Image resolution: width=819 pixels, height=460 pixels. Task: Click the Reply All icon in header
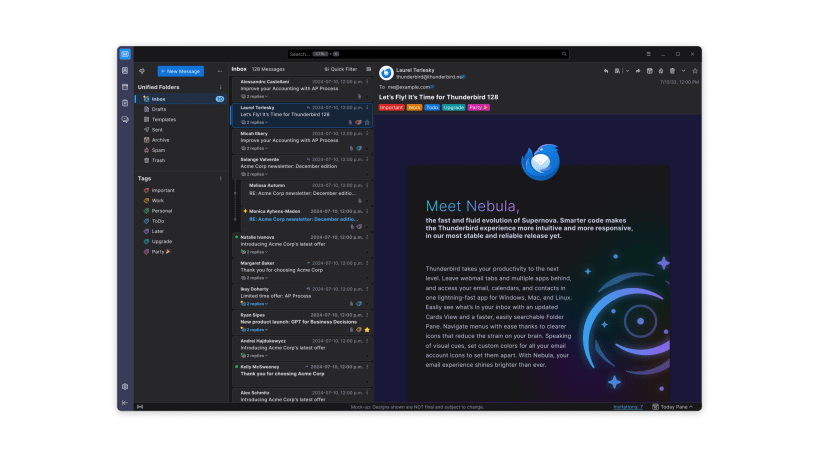tap(617, 71)
